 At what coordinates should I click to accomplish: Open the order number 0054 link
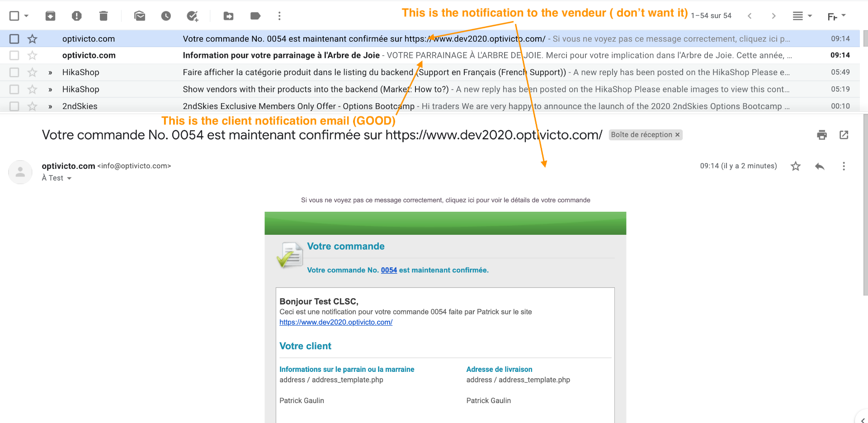(389, 270)
